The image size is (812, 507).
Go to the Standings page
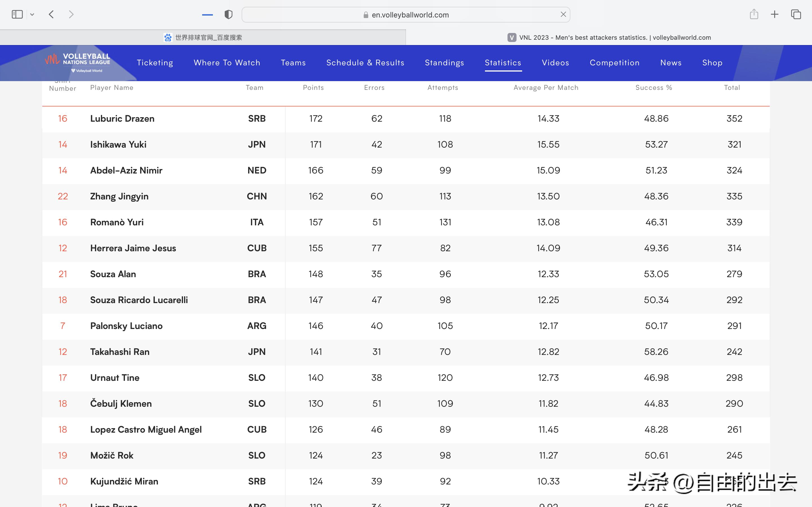[444, 63]
